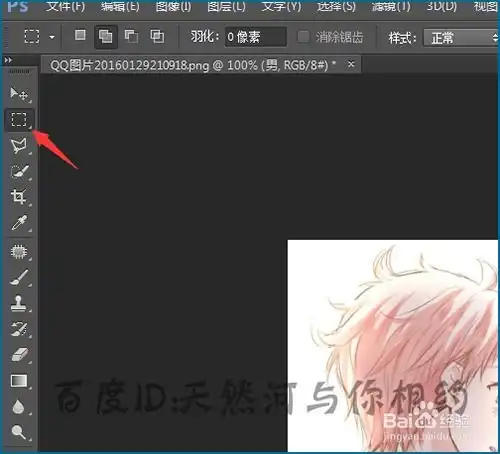Image resolution: width=500 pixels, height=454 pixels.
Task: Choose Subtract from Selection mode button
Action: click(131, 36)
